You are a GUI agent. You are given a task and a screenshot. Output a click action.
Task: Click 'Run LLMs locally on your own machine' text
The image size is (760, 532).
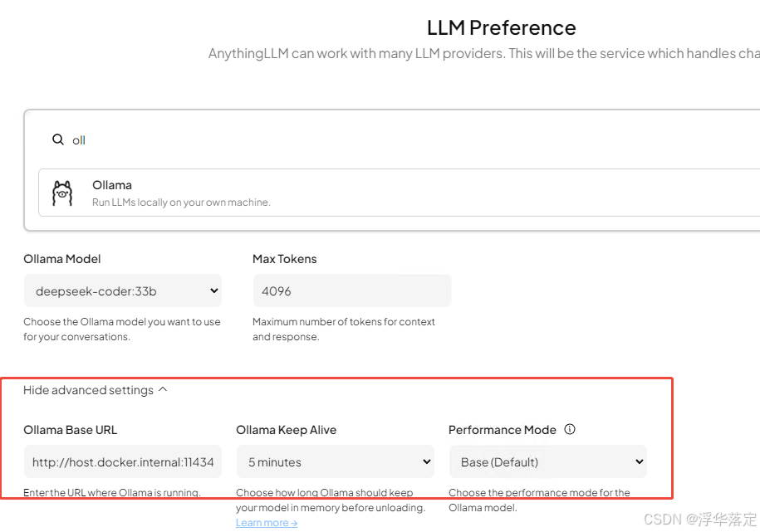181,202
